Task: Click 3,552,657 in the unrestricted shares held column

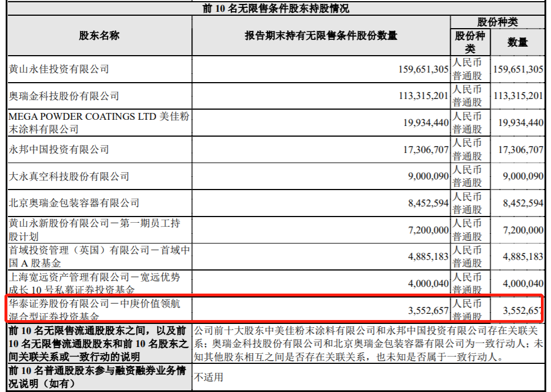Action: pyautogui.click(x=428, y=310)
